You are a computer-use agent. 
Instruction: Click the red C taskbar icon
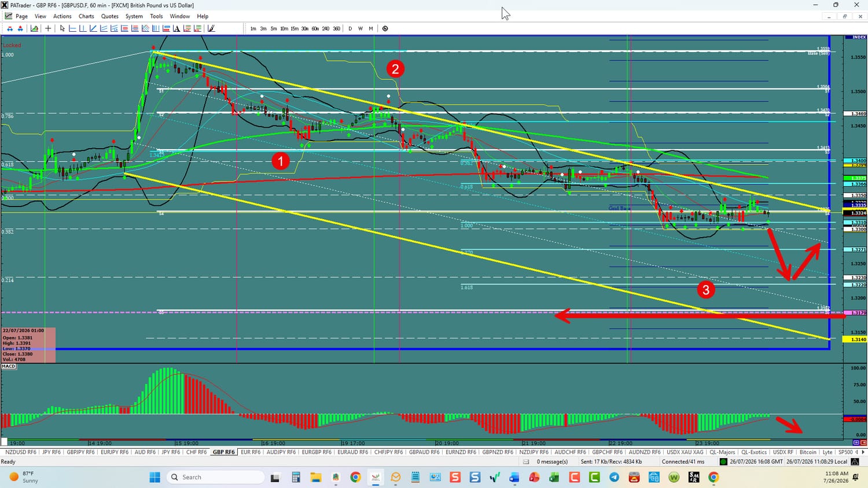[x=575, y=477]
